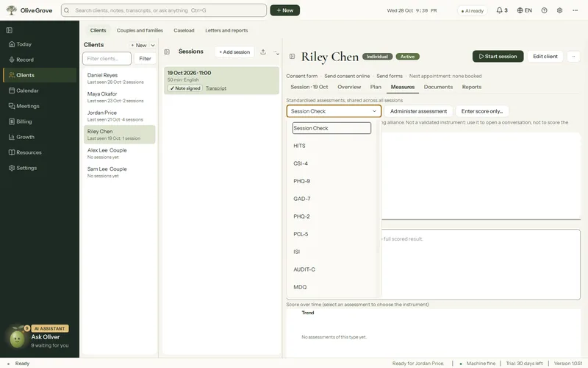Go to Calendar in sidebar
The image size is (588, 368).
pyautogui.click(x=40, y=91)
